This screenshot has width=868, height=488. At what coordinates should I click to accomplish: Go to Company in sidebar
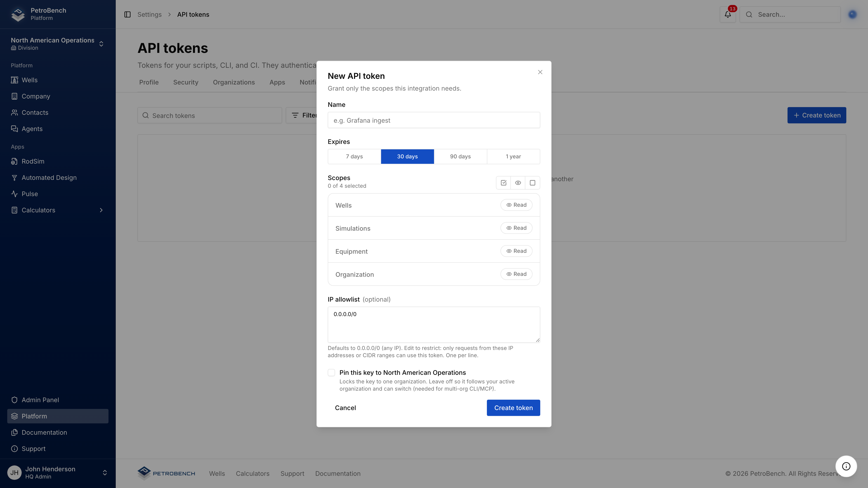point(58,96)
